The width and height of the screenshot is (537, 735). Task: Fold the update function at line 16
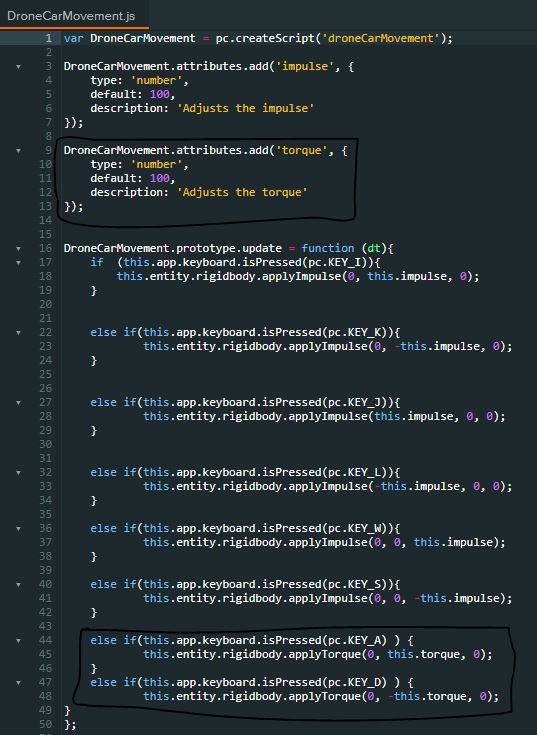coord(18,248)
